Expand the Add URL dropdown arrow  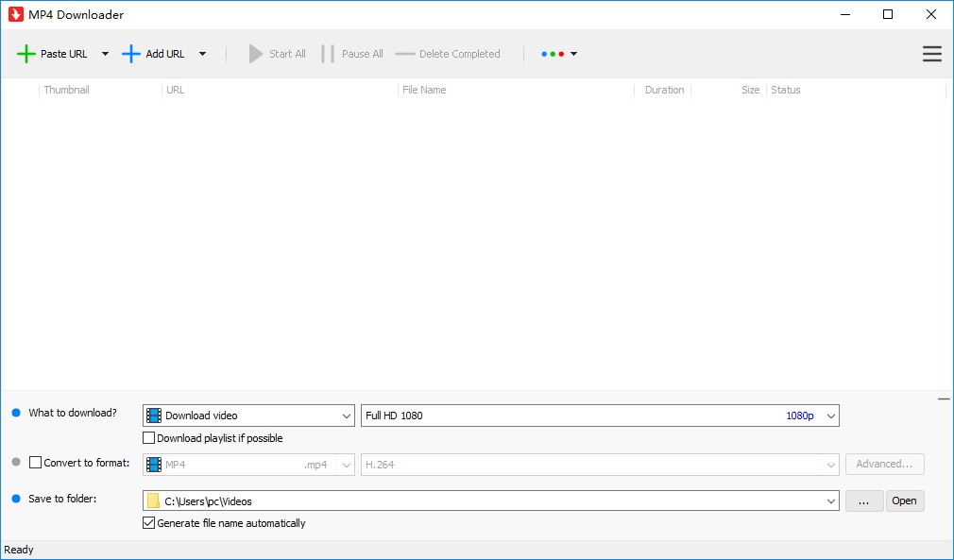pyautogui.click(x=202, y=54)
